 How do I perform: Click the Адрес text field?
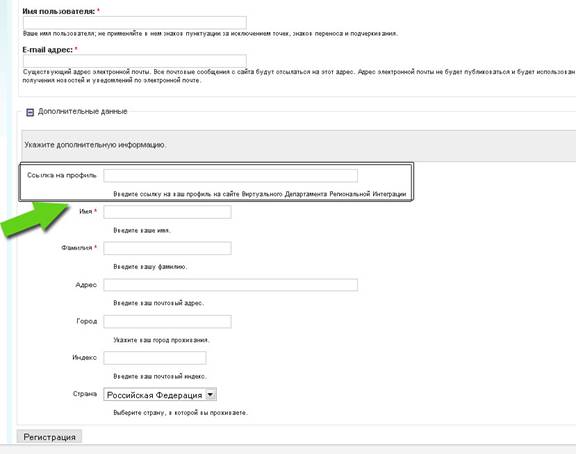230,285
